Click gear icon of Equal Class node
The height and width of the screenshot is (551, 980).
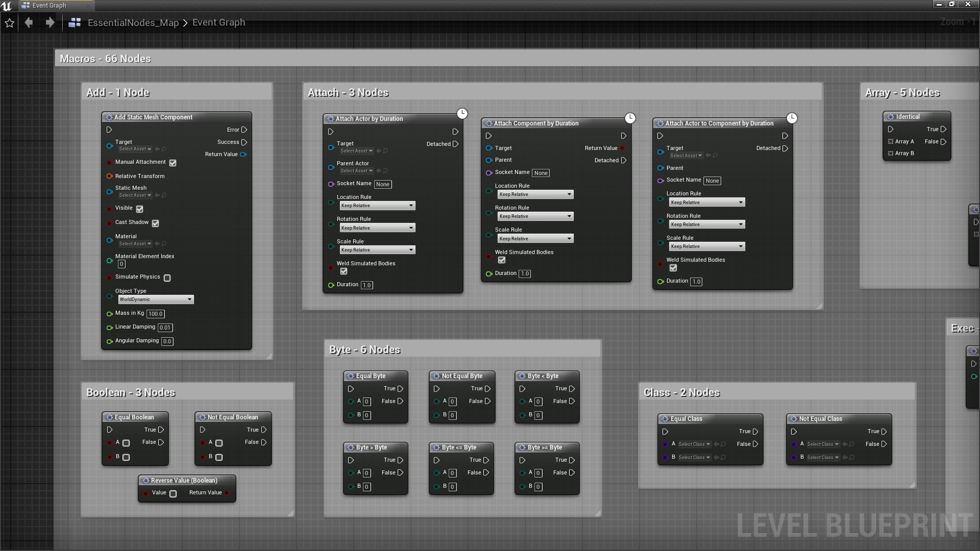(x=665, y=419)
